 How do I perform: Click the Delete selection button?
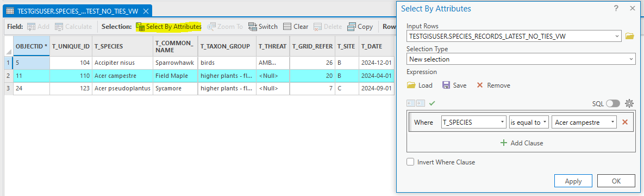coord(327,26)
